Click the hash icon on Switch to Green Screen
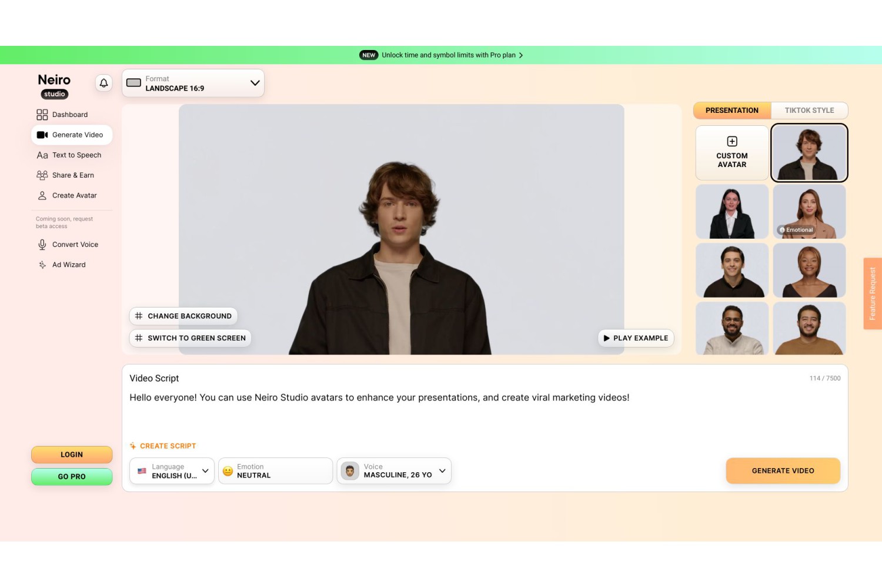 pos(139,338)
